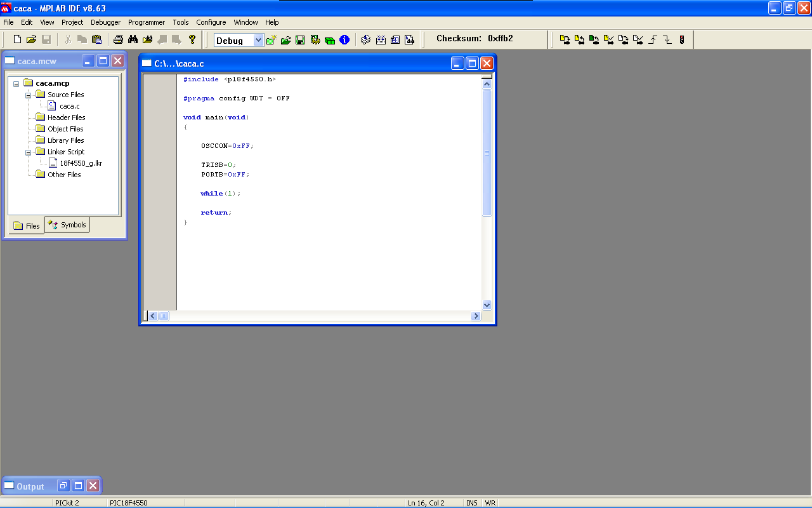Image resolution: width=812 pixels, height=508 pixels.
Task: Switch to the Symbols tab
Action: click(67, 225)
